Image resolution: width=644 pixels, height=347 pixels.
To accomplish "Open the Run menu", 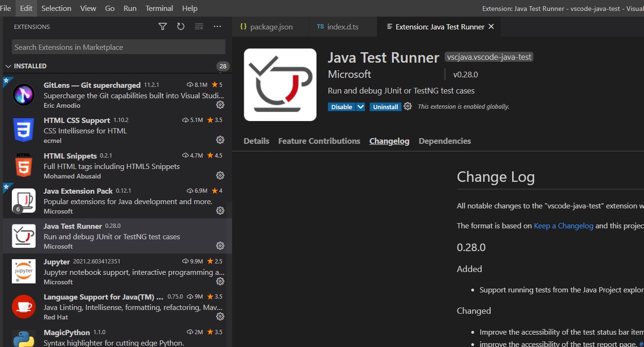I will pyautogui.click(x=130, y=8).
